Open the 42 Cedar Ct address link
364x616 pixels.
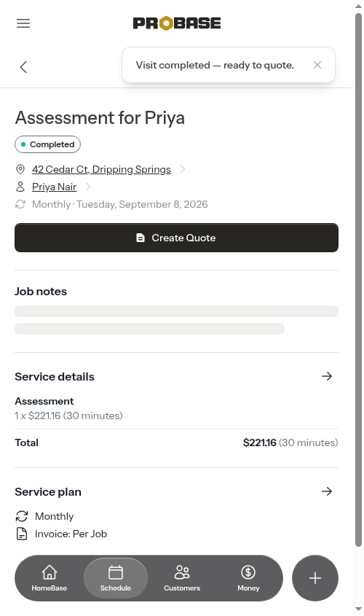pyautogui.click(x=101, y=169)
